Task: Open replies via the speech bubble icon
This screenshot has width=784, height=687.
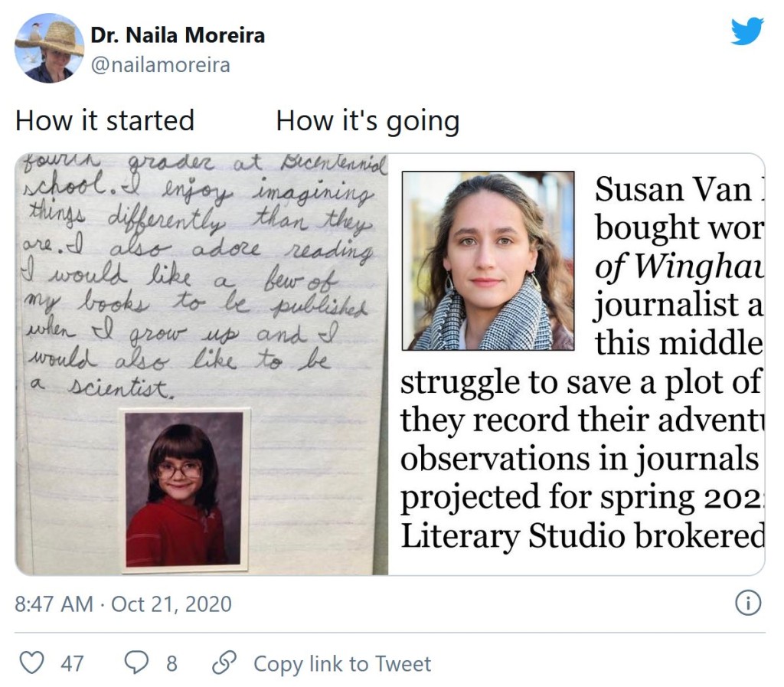Action: (136, 663)
